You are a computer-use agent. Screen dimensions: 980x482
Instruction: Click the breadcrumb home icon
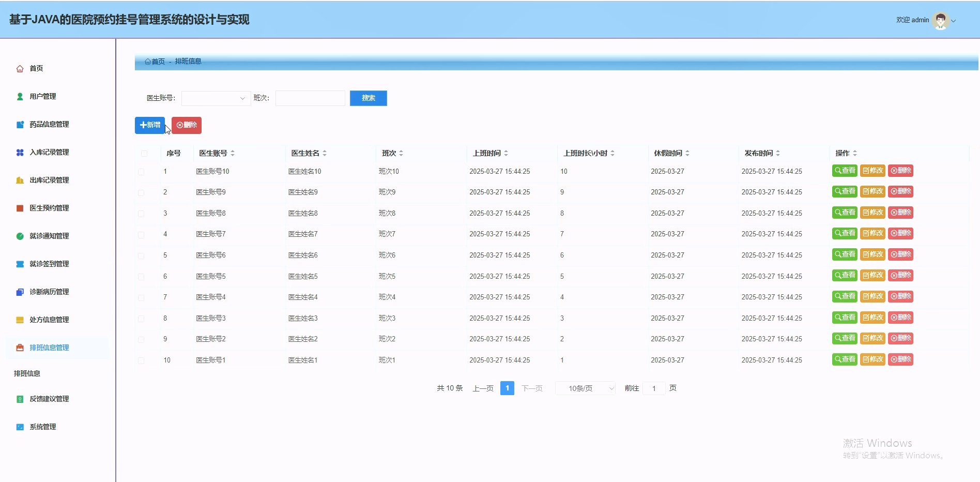pos(148,62)
